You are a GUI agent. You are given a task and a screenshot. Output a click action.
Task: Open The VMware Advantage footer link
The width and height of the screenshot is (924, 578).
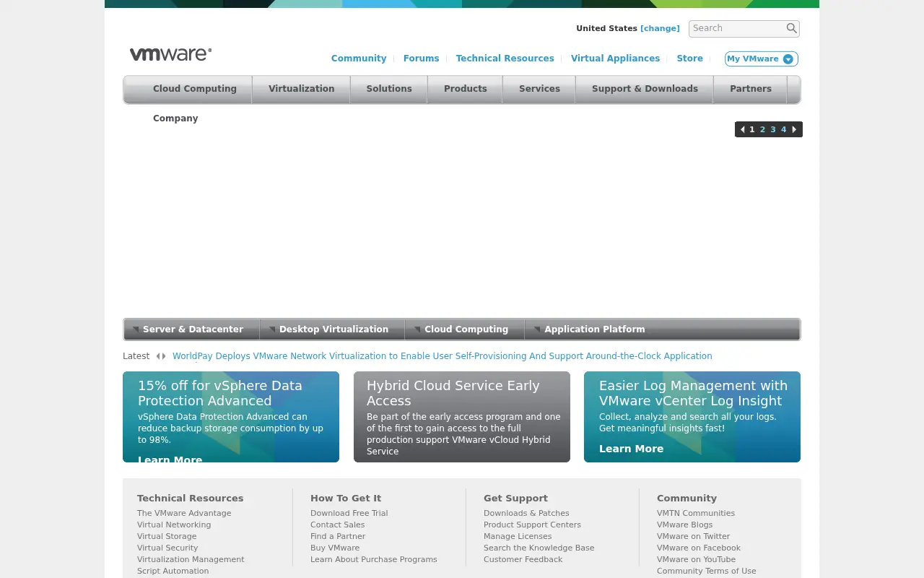pos(184,513)
